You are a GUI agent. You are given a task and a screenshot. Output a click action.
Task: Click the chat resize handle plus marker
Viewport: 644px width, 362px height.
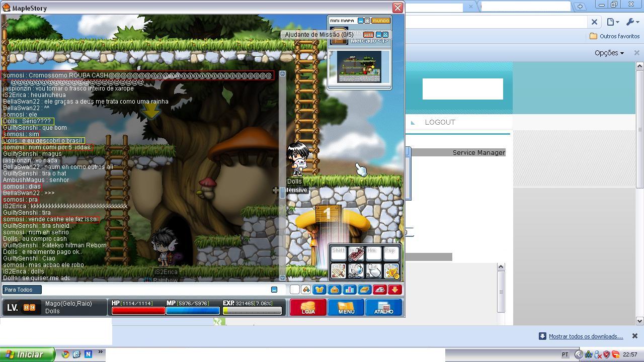[x=276, y=190]
